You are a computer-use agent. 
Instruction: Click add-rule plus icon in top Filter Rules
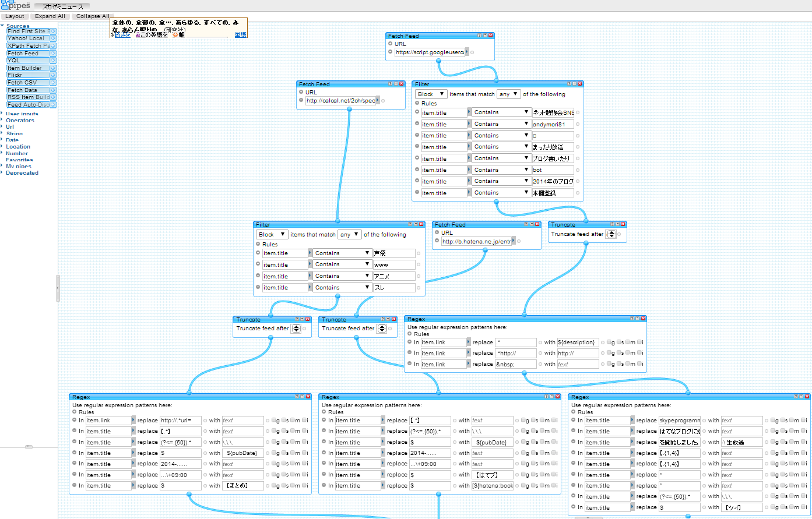pyautogui.click(x=417, y=103)
